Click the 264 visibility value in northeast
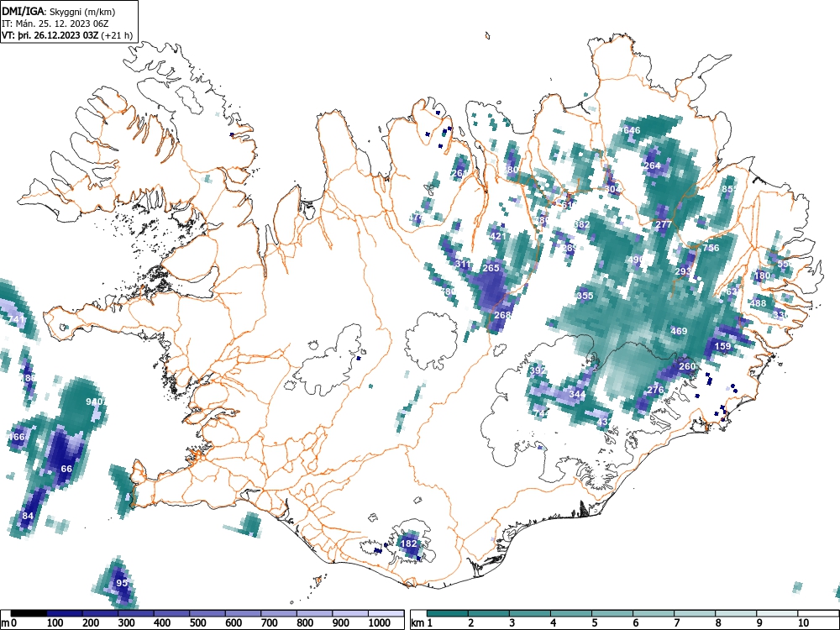Image resolution: width=840 pixels, height=630 pixels. pyautogui.click(x=652, y=165)
